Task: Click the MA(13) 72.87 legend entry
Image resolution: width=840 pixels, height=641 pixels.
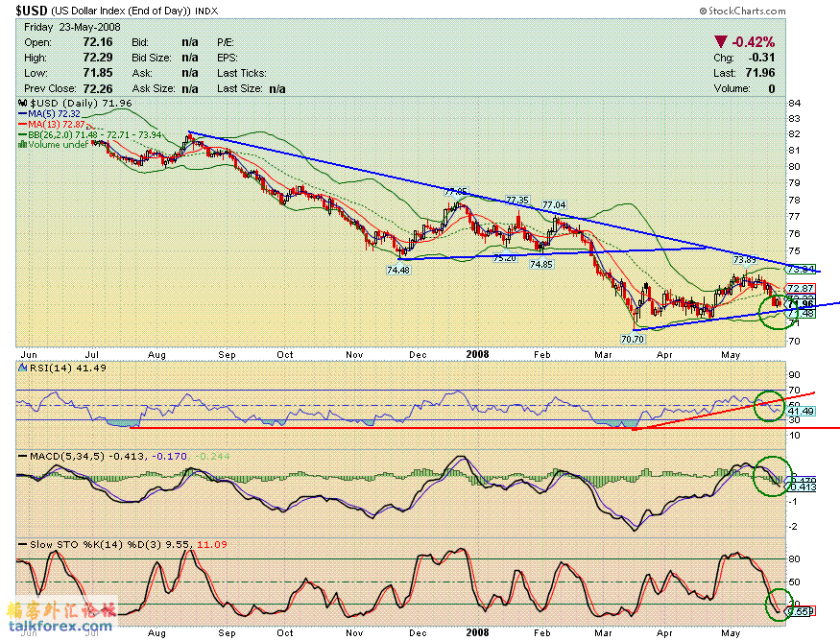Action: click(x=51, y=124)
